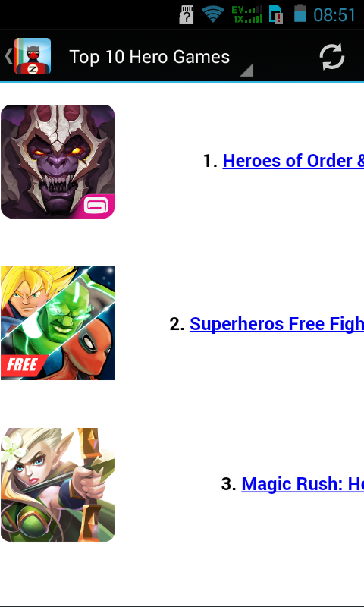Tap the battery status icon
Image resolution: width=364 pixels, height=607 pixels.
300,13
